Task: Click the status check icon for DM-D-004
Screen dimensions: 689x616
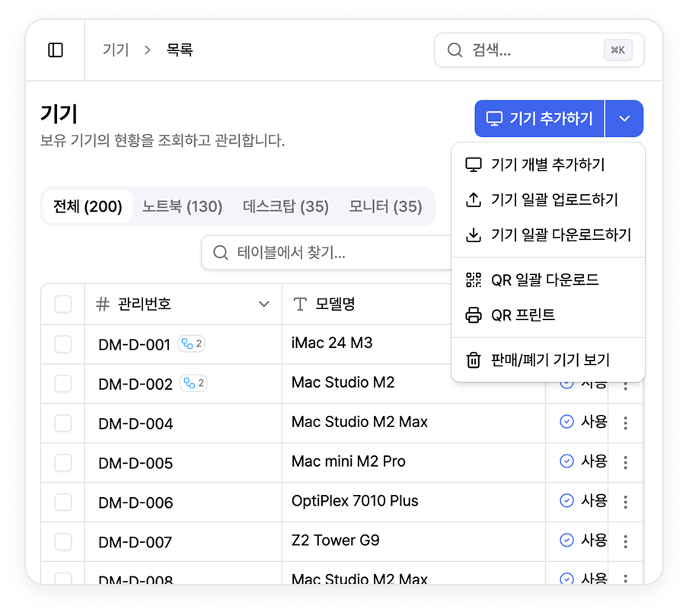Action: click(x=567, y=422)
